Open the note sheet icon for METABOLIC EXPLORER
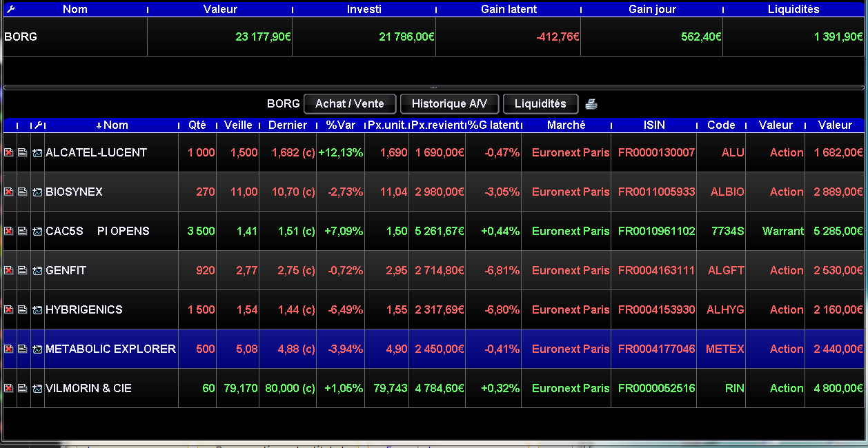This screenshot has width=868, height=448. coord(23,349)
